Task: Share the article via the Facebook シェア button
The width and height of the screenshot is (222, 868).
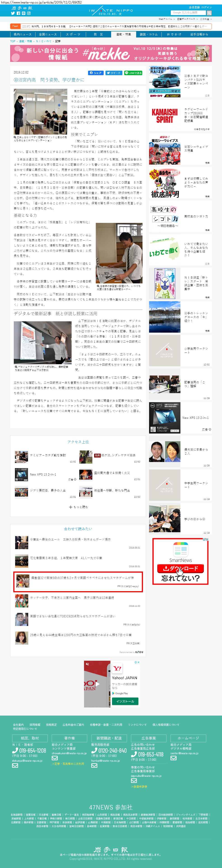Action: [x=95, y=73]
